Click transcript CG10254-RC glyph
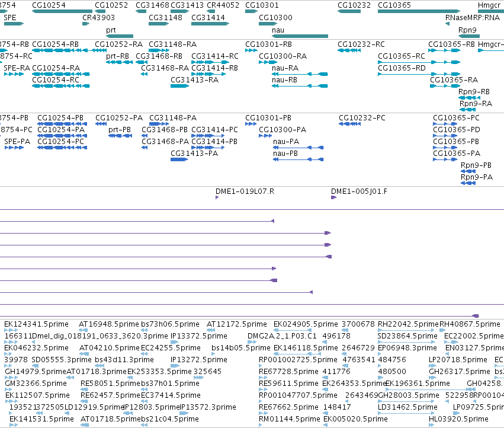Screen dimensions: 504x428 [61, 86]
